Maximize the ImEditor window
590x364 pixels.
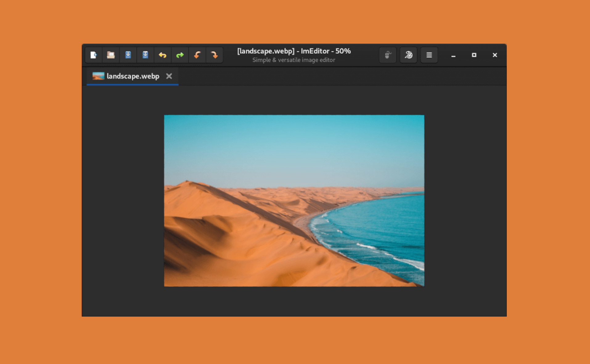pyautogui.click(x=474, y=55)
